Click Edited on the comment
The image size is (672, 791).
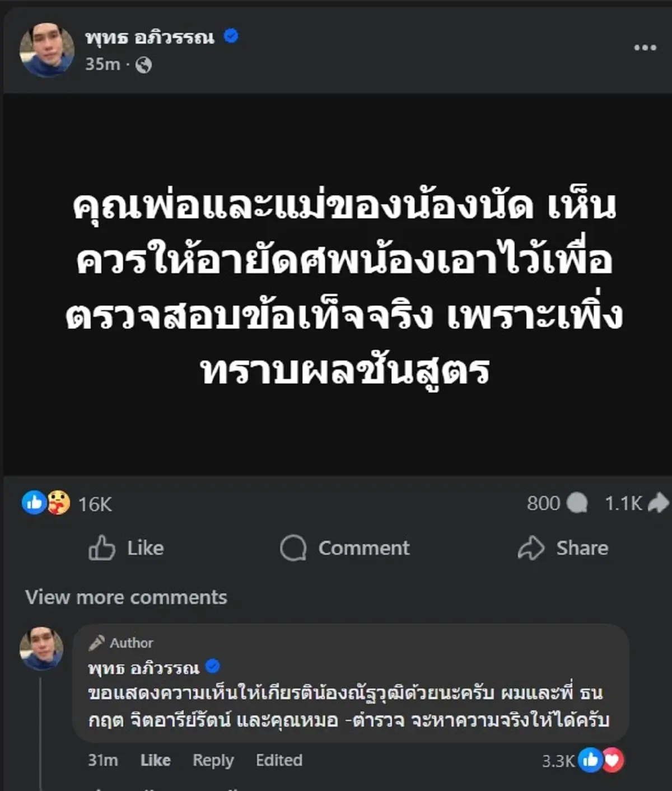279,760
